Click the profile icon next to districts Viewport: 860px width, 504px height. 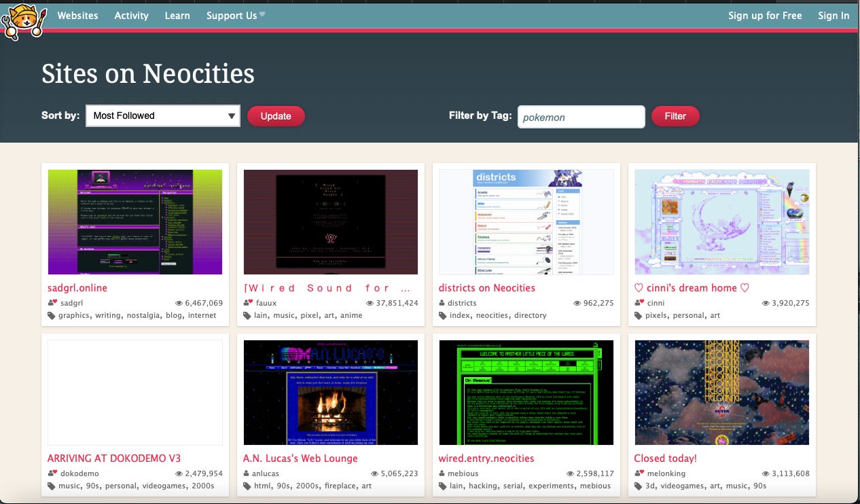pyautogui.click(x=442, y=303)
